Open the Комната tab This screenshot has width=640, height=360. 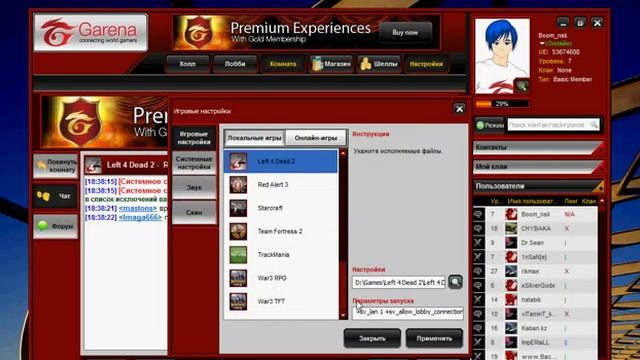click(x=283, y=64)
